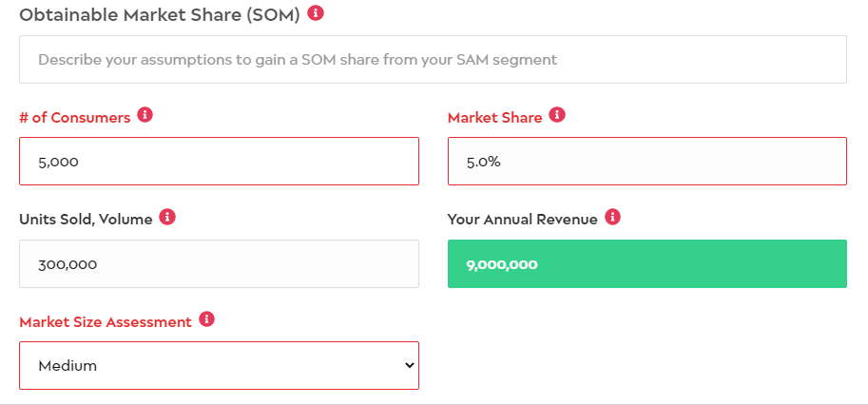Click Units Sold field showing 300,000

coord(220,264)
